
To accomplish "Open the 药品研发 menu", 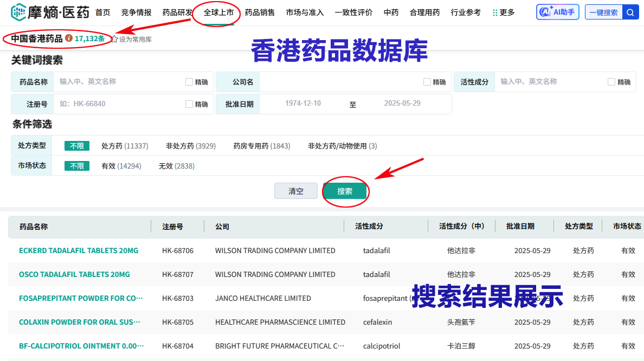I will (177, 12).
